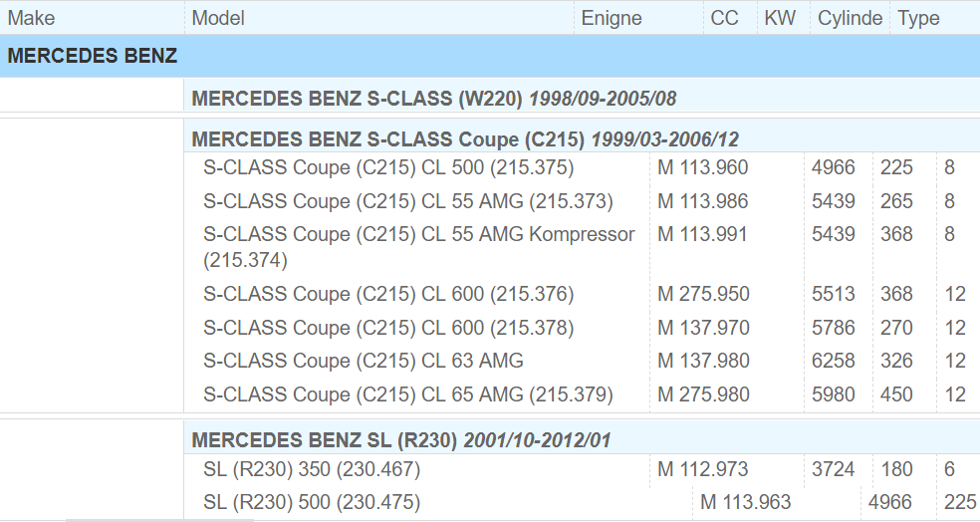
Task: Click the Type column header
Action: (x=918, y=18)
